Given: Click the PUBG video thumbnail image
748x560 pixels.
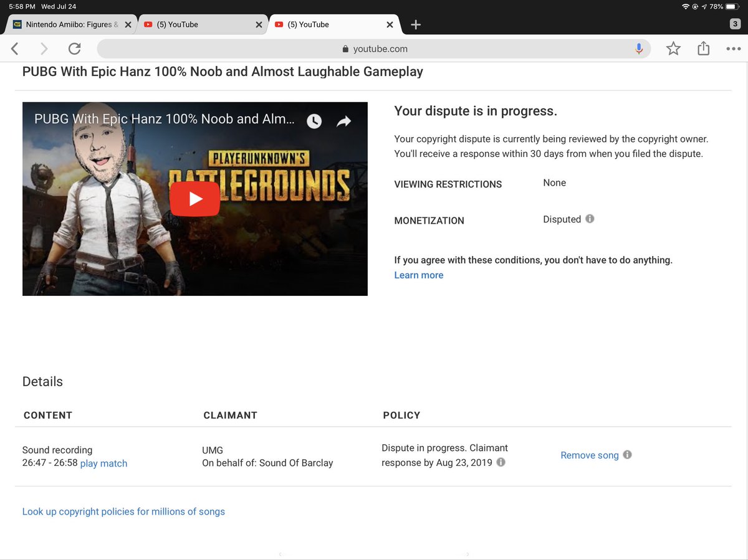Looking at the screenshot, I should click(194, 199).
